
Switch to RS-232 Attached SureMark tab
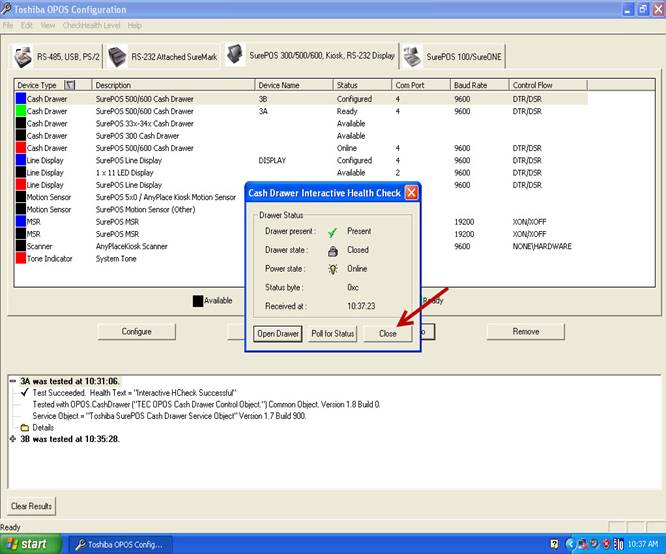point(163,57)
